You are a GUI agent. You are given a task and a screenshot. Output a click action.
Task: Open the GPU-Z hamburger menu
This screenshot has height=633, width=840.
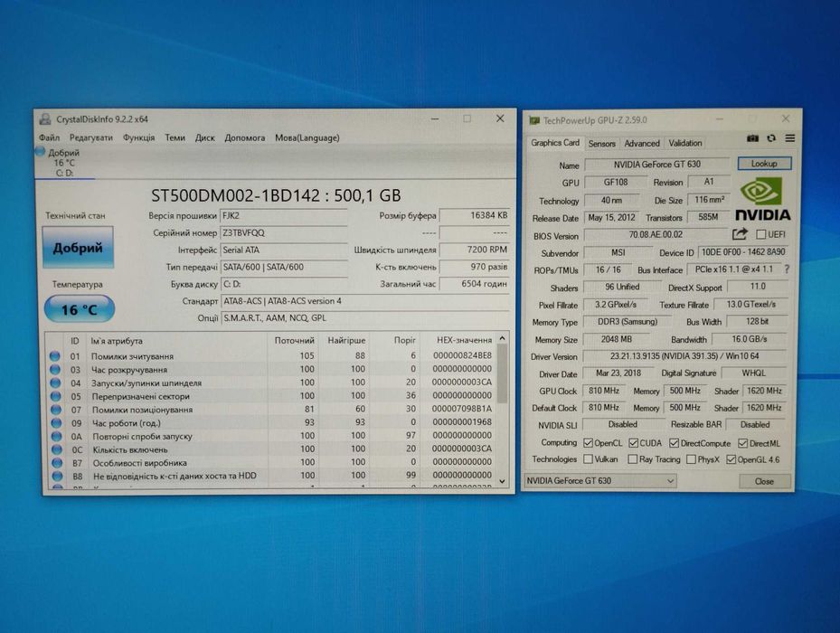pos(790,138)
